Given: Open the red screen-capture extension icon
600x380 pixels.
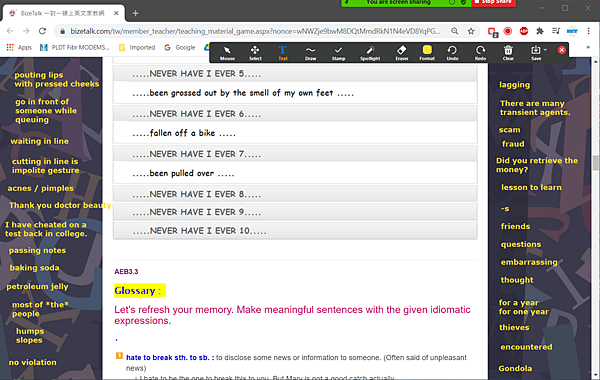Looking at the screenshot, I should pyautogui.click(x=492, y=31).
